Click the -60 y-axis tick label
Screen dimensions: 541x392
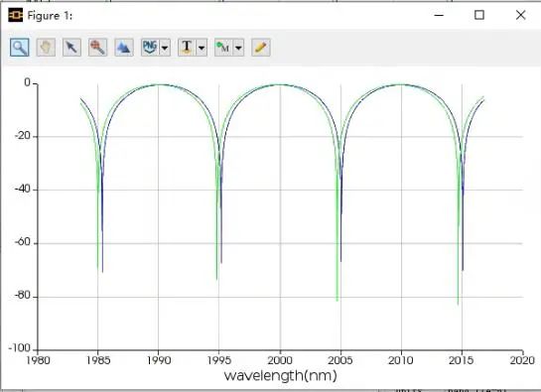pos(23,242)
